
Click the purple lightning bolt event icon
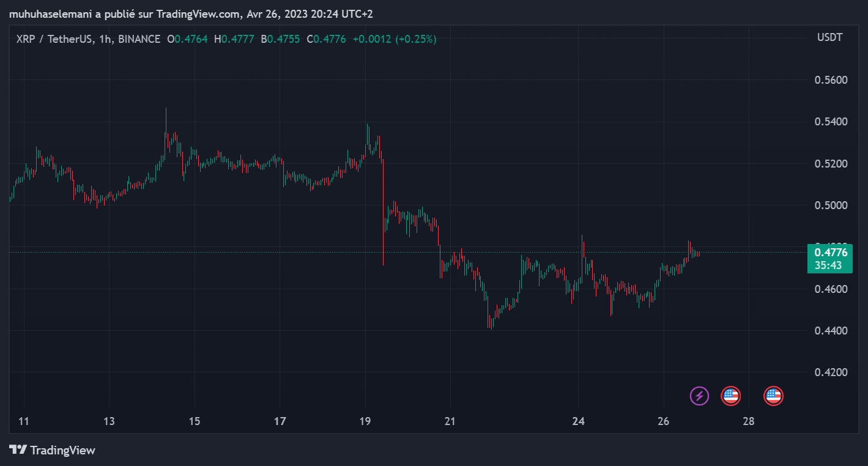[x=700, y=396]
